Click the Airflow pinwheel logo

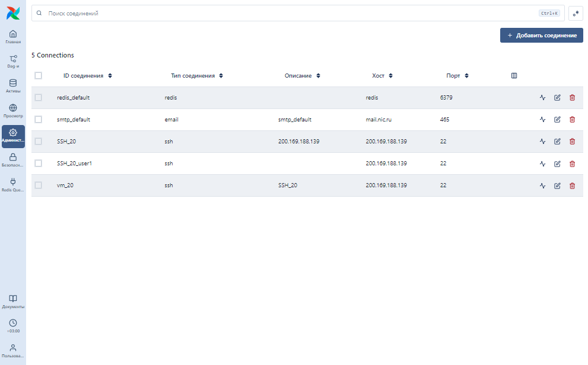click(x=13, y=13)
